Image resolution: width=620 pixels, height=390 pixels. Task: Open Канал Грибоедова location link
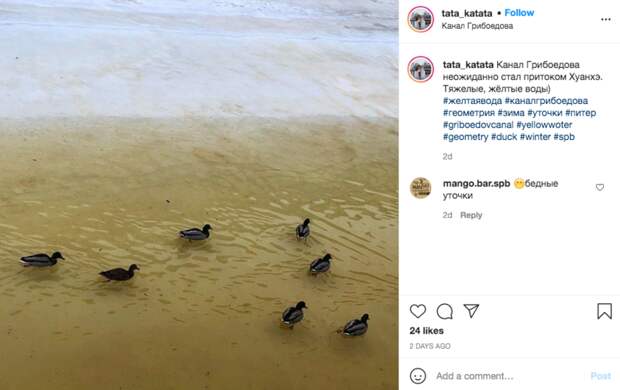click(477, 26)
